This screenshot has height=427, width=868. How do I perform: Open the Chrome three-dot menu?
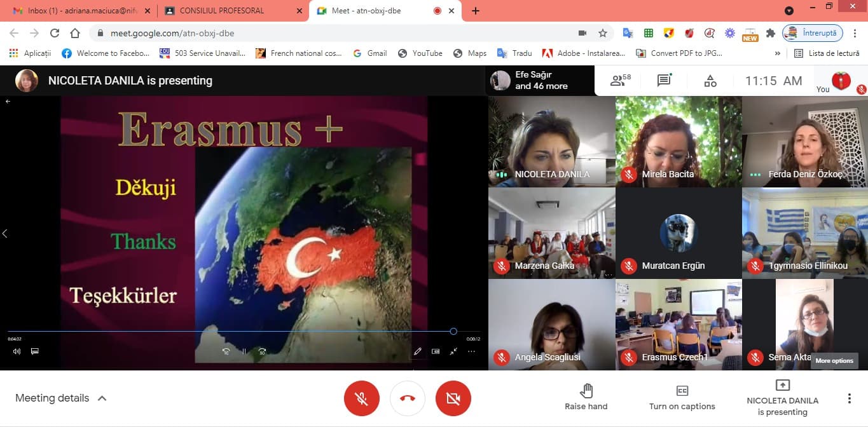pos(855,33)
